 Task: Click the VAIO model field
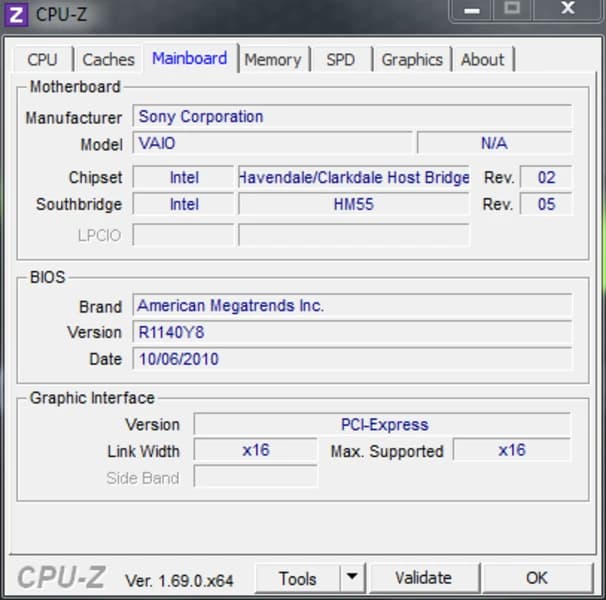(x=272, y=143)
